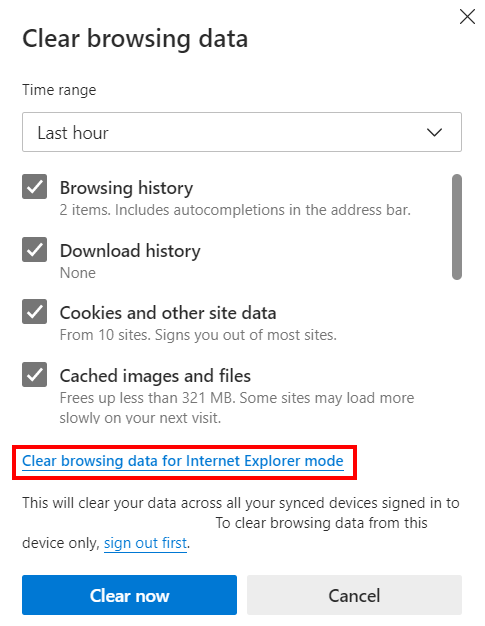
Task: Open the Time range dropdown showing Last hour
Action: (242, 132)
